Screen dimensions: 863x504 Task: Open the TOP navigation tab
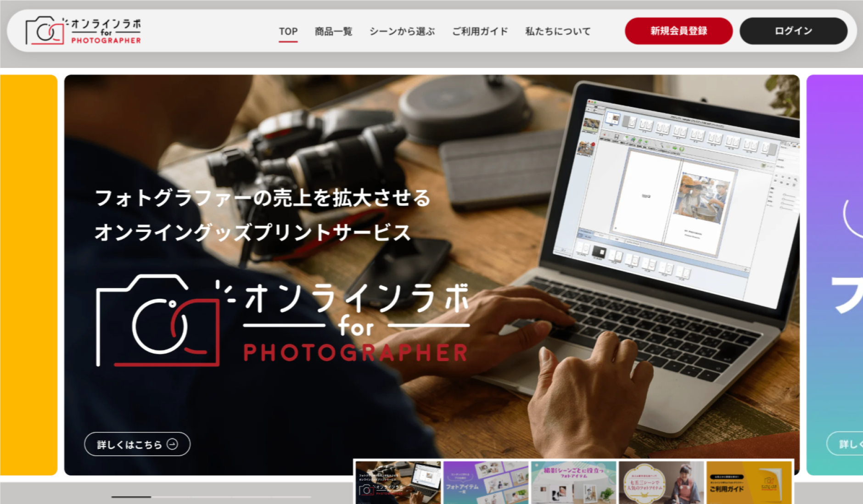coord(288,31)
